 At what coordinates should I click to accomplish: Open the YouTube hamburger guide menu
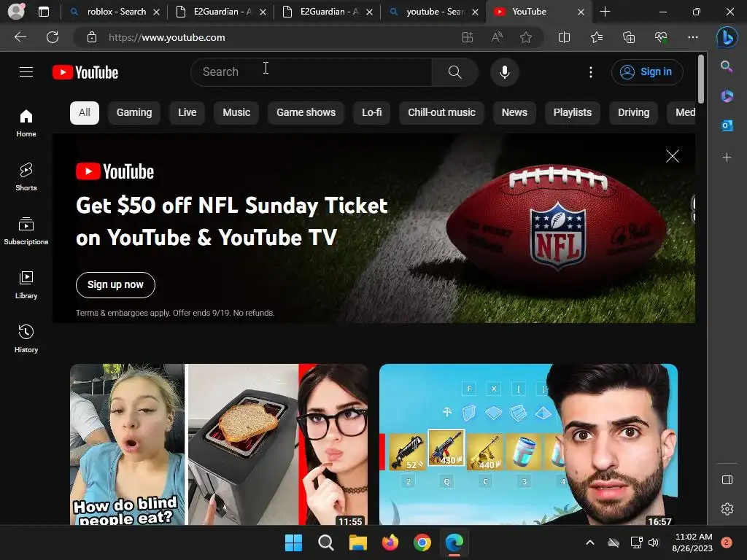[x=26, y=72]
